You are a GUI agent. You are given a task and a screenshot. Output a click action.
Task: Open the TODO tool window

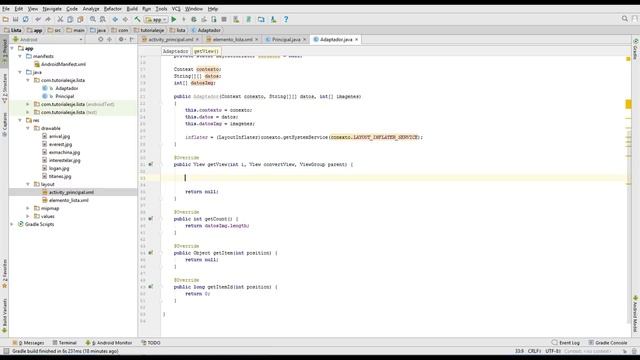coord(151,343)
